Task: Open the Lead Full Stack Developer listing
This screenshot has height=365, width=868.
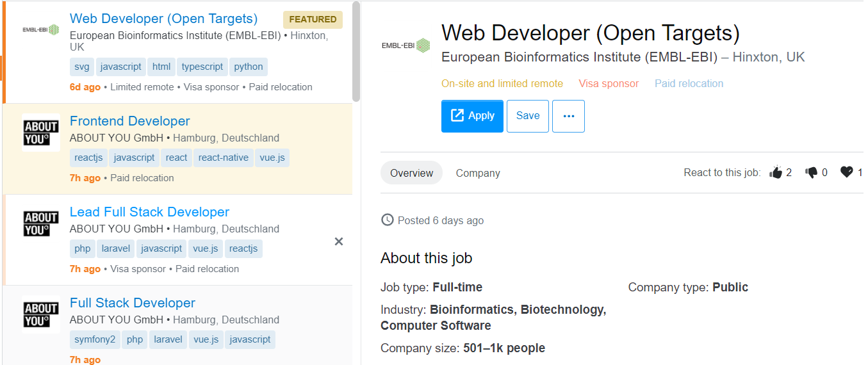Action: 149,212
